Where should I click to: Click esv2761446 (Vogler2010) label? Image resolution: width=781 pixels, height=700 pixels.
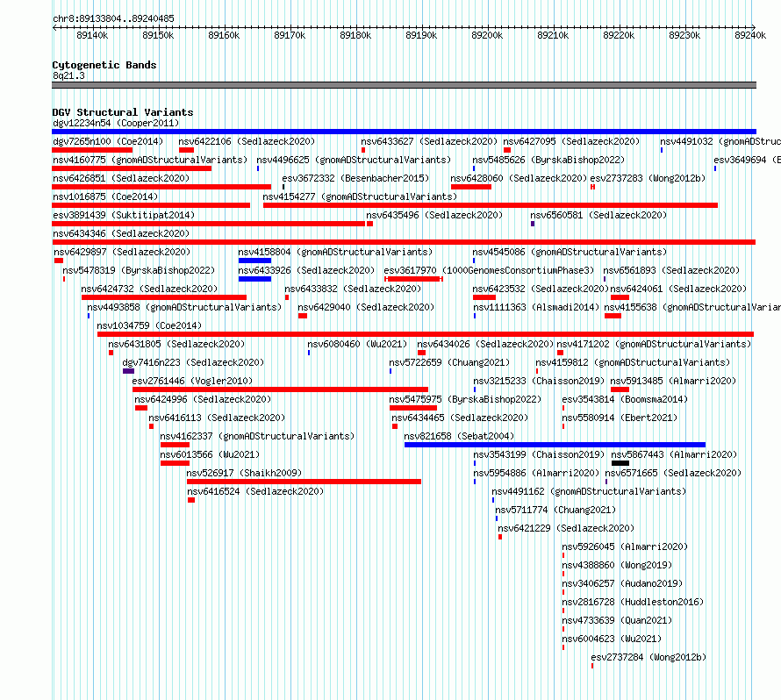192,381
